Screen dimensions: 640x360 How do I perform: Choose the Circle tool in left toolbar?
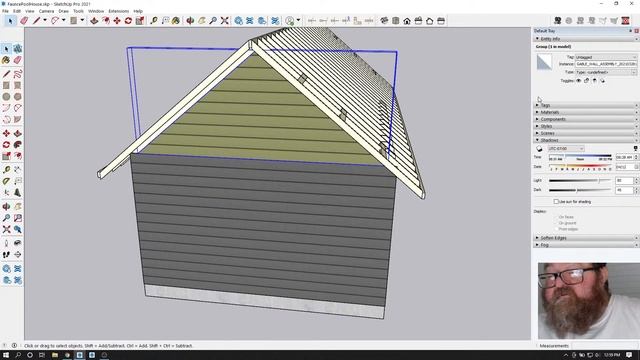(6, 97)
